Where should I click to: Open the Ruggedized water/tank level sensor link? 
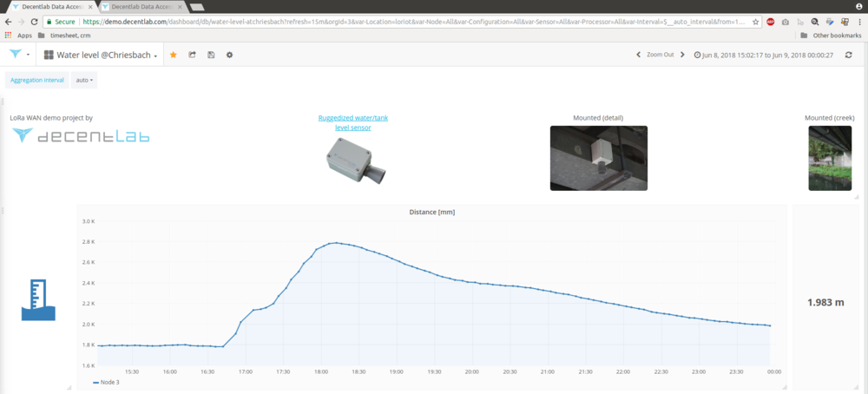[353, 122]
